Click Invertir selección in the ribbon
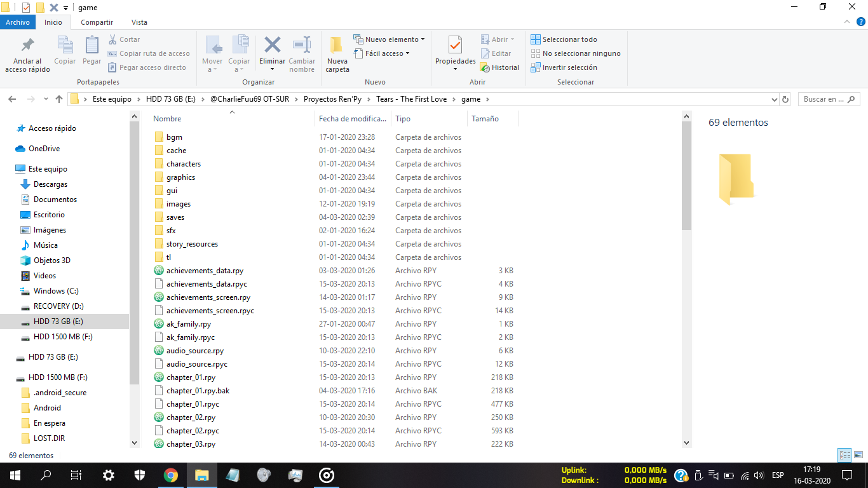868x488 pixels. pyautogui.click(x=564, y=67)
